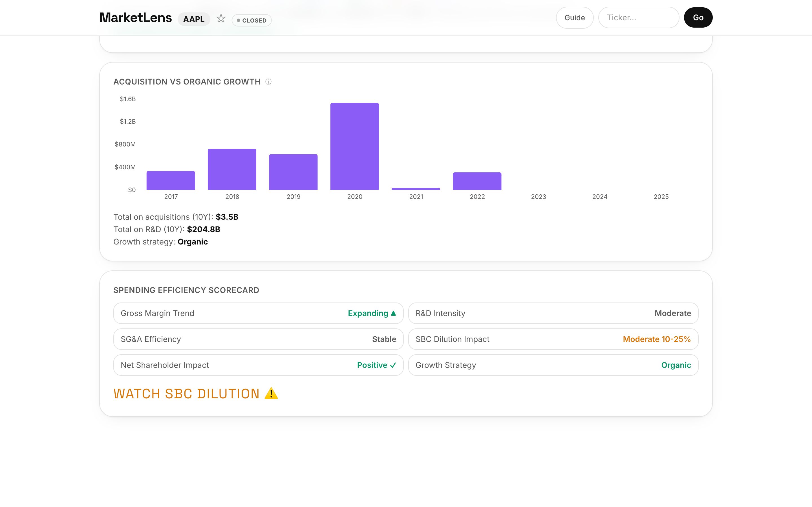Click the R&D Intensity scorecard row
This screenshot has width=812, height=507.
point(553,313)
